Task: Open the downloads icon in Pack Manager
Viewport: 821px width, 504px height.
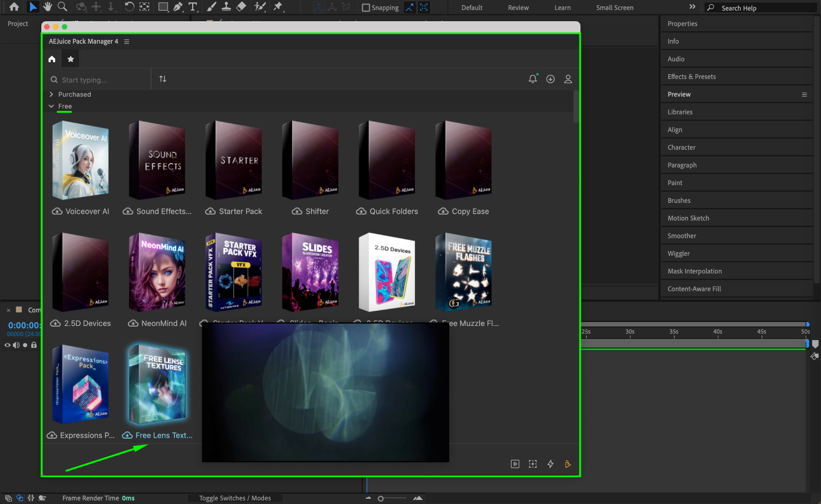Action: tap(550, 79)
